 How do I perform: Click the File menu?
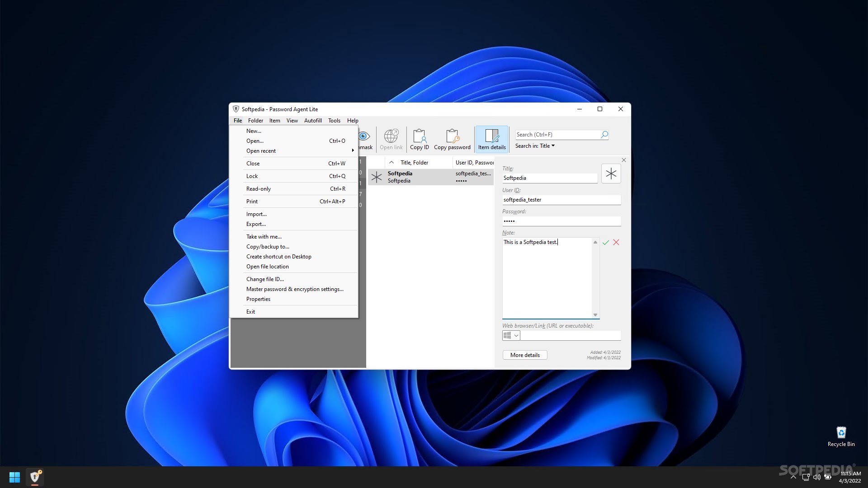238,121
